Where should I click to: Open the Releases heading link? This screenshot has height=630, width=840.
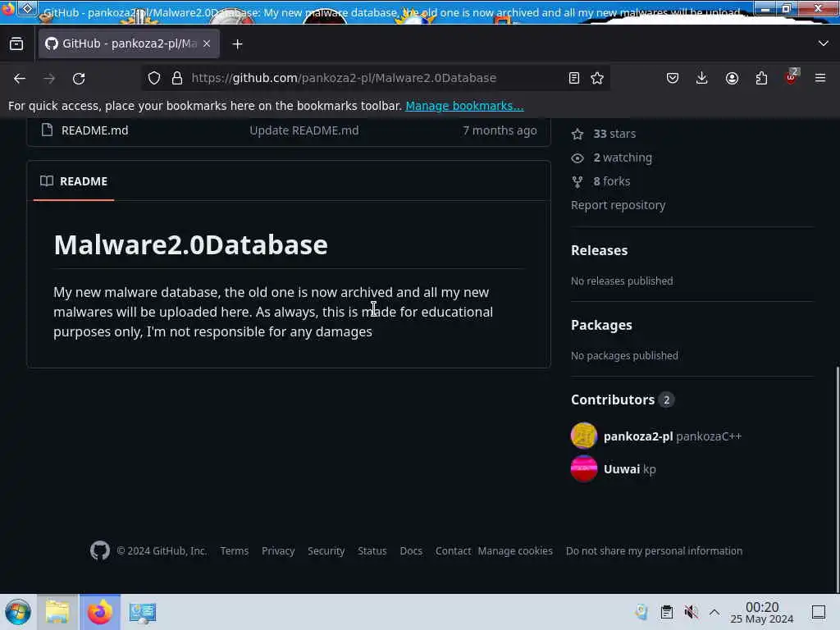600,250
